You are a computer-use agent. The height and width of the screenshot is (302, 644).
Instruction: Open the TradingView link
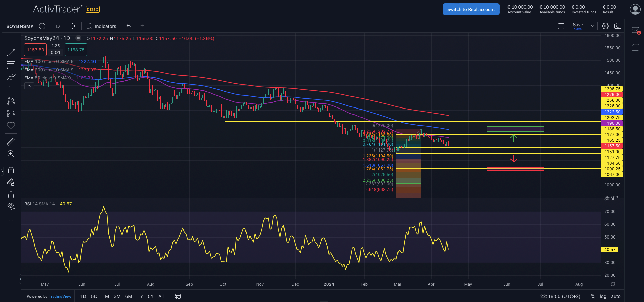tap(60, 296)
